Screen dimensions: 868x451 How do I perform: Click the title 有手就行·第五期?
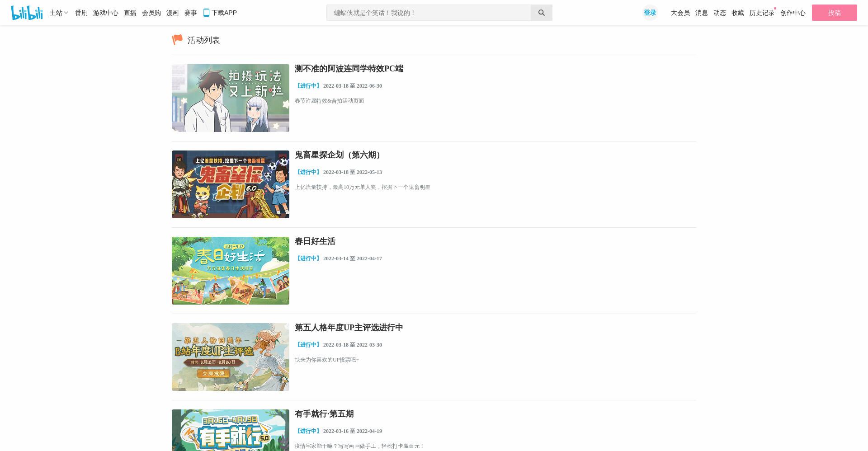pos(324,414)
